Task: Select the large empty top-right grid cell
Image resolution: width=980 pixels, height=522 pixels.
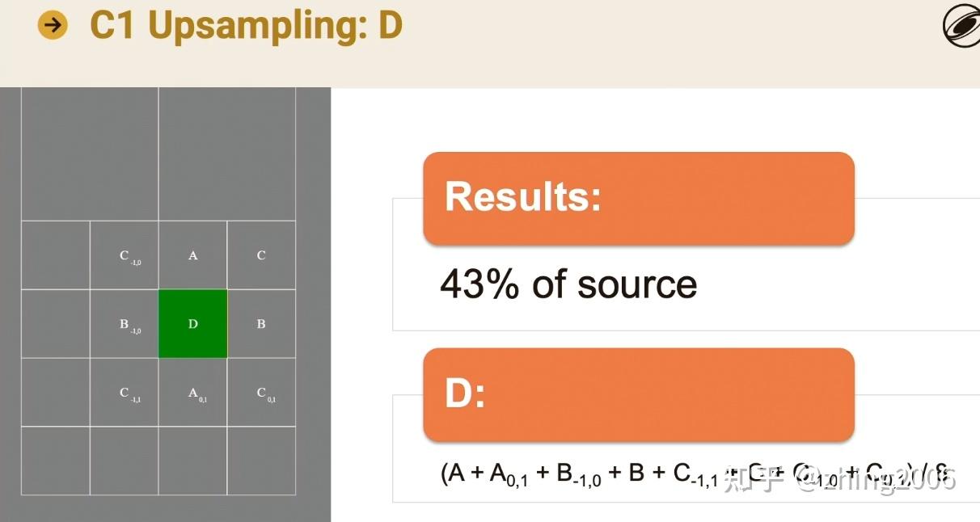Action: tap(227, 154)
